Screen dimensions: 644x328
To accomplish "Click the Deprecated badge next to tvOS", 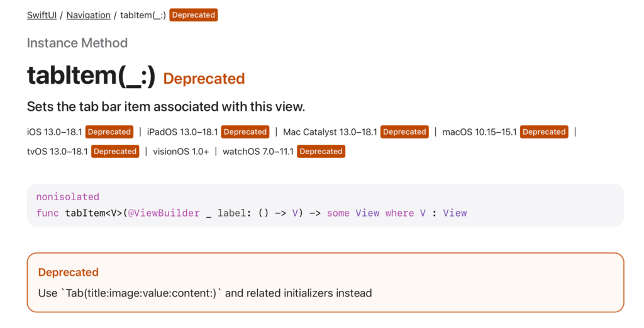I will click(x=115, y=151).
